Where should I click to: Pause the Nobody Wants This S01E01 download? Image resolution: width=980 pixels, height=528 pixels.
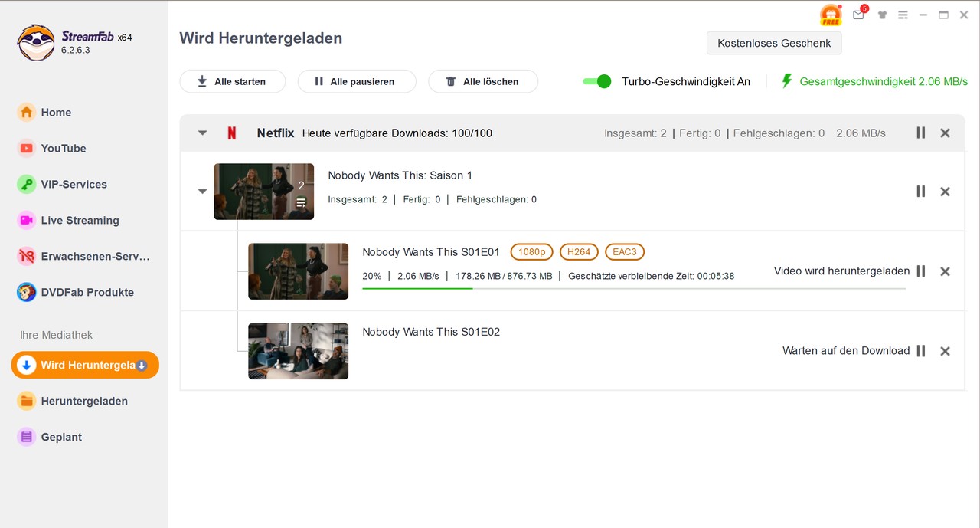(x=920, y=271)
